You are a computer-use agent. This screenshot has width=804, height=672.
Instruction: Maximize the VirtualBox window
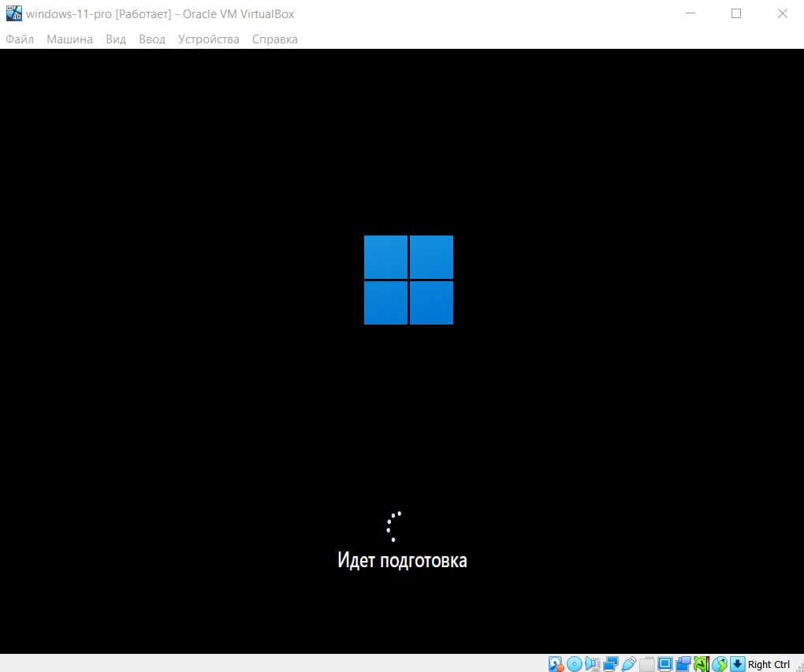point(736,13)
